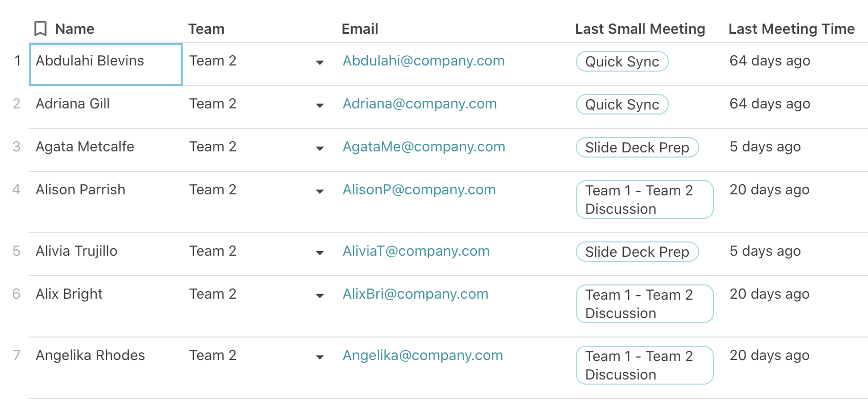Click the Email column header
Screen dimensions: 868x402
click(360, 29)
